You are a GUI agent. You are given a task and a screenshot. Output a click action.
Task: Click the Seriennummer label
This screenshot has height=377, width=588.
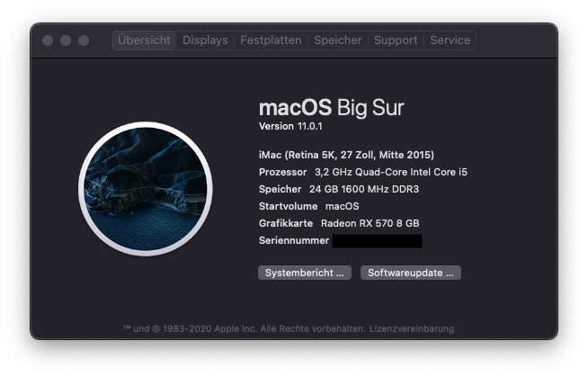294,240
